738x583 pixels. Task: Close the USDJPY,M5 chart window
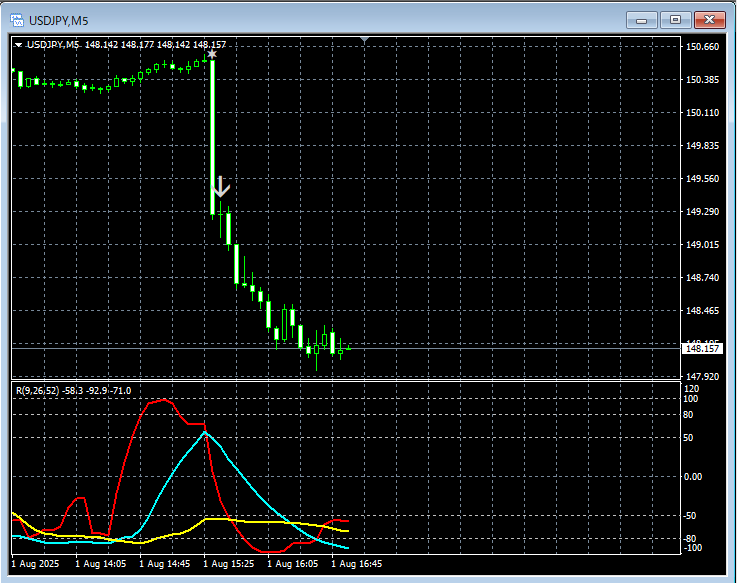point(709,20)
